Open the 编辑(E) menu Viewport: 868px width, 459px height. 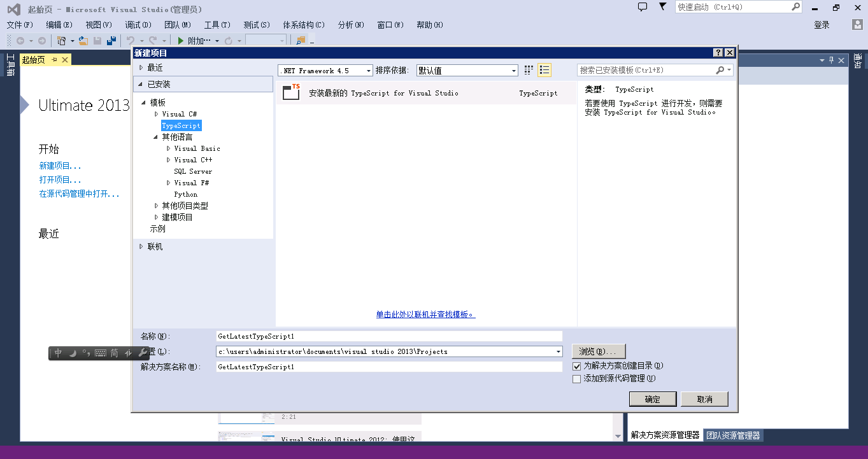[x=59, y=25]
